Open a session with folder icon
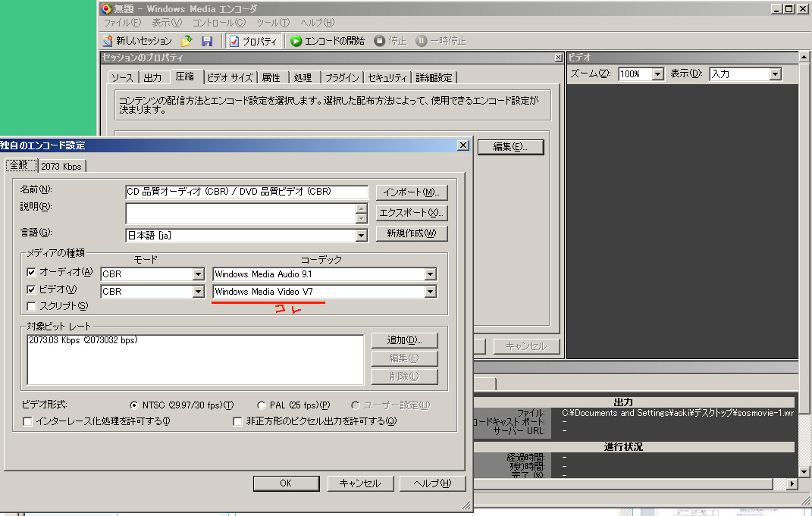This screenshot has height=516, width=812. point(187,41)
